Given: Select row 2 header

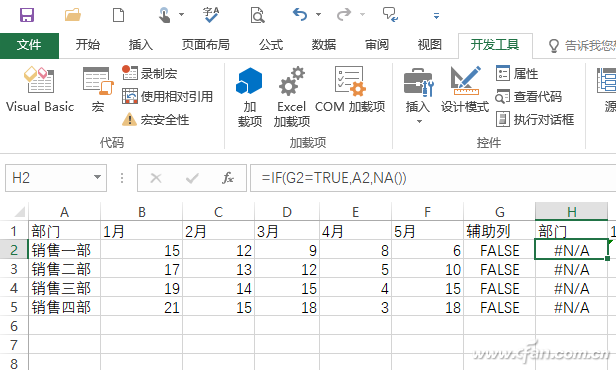Looking at the screenshot, I should point(14,250).
